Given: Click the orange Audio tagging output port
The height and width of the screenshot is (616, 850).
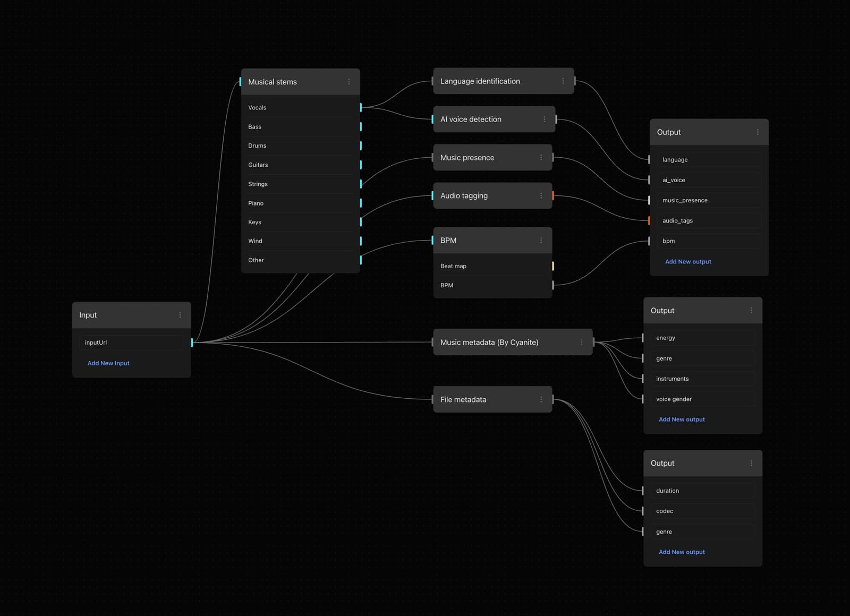Looking at the screenshot, I should point(553,196).
